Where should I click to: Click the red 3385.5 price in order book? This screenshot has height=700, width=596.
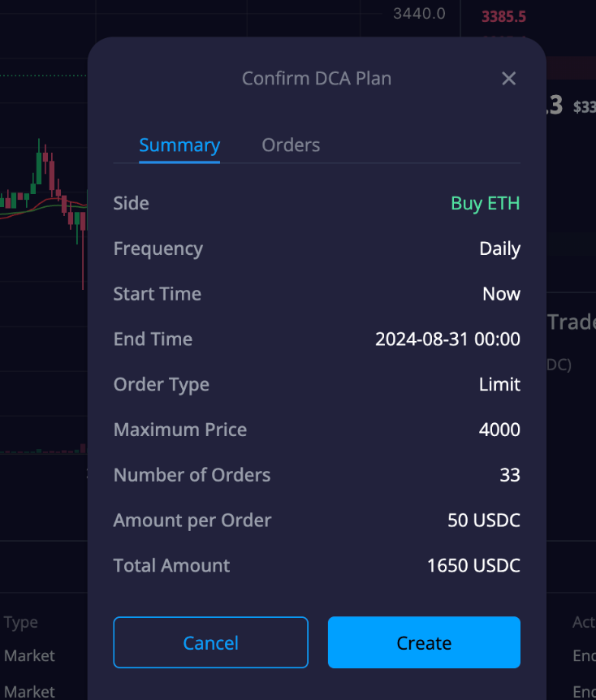503,17
